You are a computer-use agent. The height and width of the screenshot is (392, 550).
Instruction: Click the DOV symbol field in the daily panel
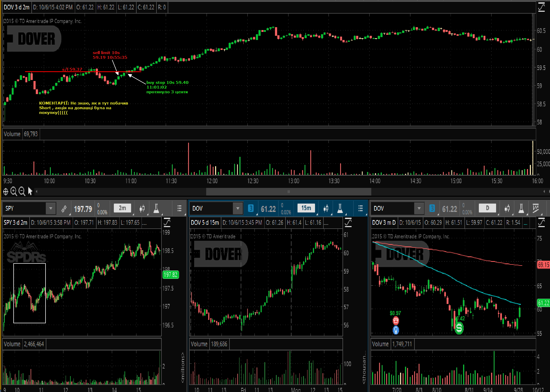point(393,208)
